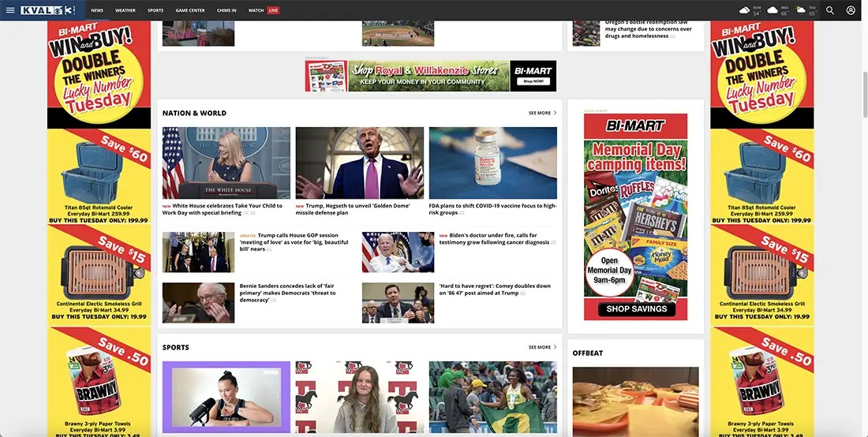Read Bernie Sanders 'fair primary' headline
Image resolution: width=868 pixels, height=437 pixels.
288,293
